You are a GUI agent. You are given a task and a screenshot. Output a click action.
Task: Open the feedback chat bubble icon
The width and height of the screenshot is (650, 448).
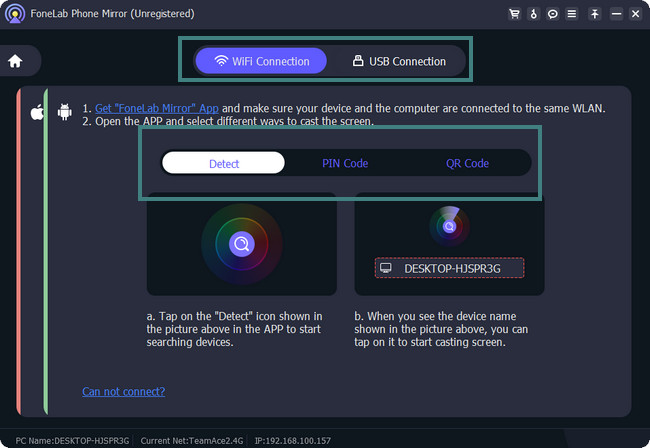pos(553,14)
